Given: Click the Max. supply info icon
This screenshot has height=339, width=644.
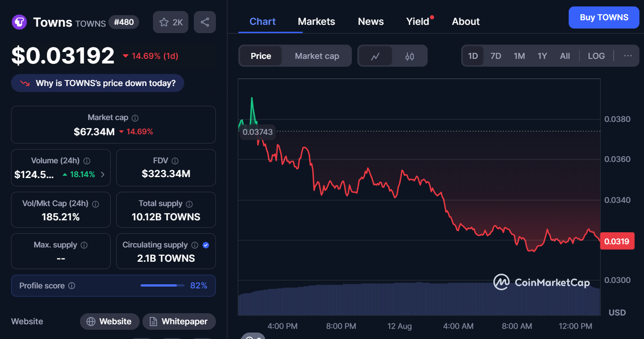Looking at the screenshot, I should 84,245.
